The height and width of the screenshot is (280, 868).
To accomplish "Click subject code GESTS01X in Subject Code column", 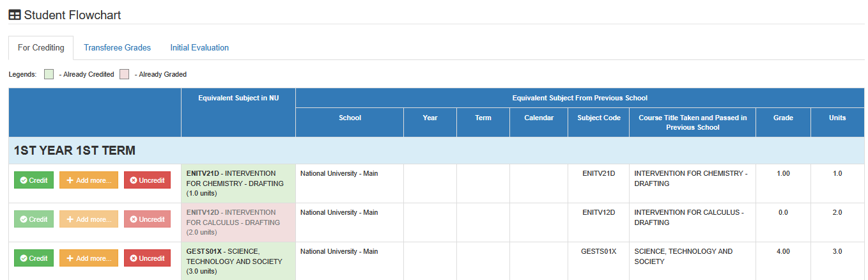I will point(599,251).
